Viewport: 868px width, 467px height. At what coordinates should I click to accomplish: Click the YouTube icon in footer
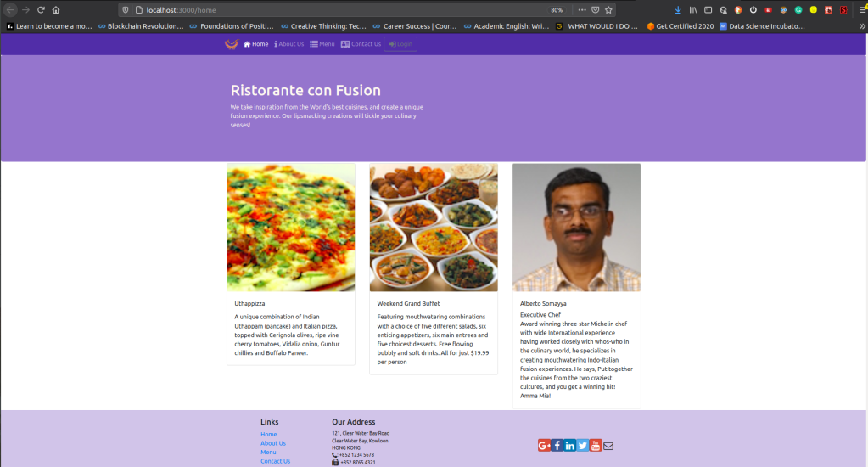click(x=596, y=446)
